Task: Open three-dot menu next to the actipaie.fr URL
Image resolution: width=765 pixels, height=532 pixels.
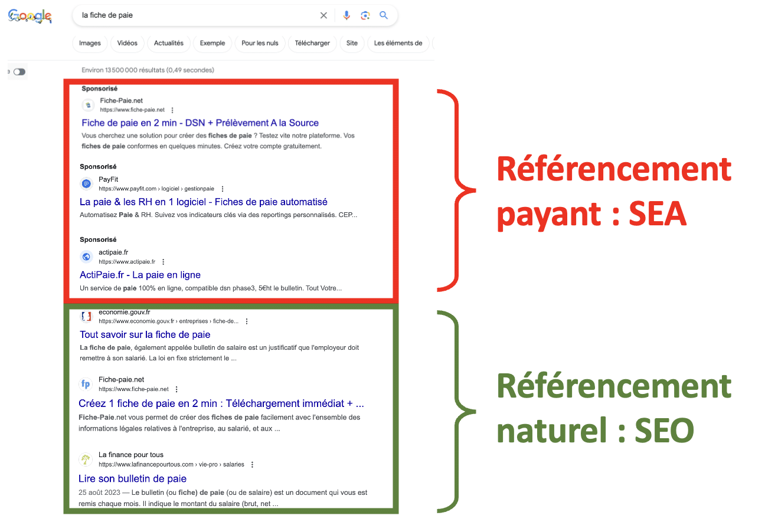Action: tap(164, 262)
